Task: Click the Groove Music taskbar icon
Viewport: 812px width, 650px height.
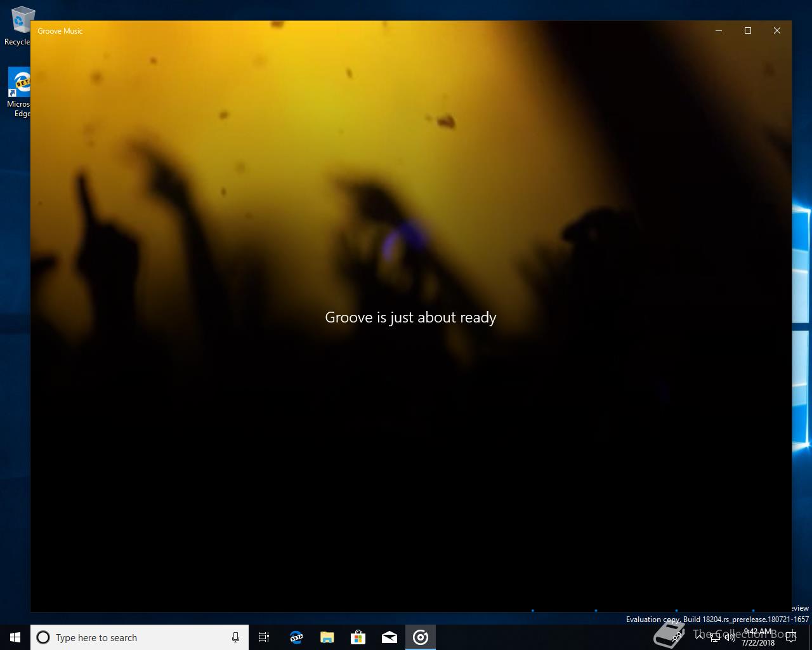Action: click(421, 637)
